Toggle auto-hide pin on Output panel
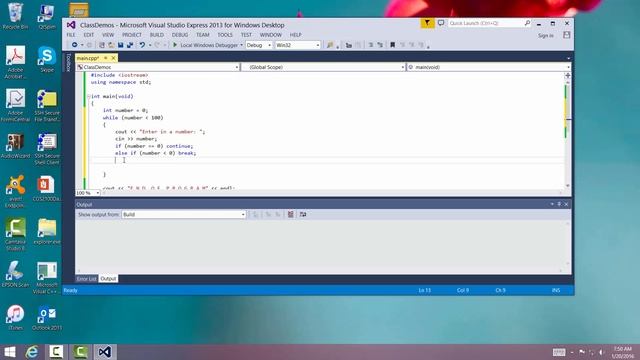This screenshot has width=640, height=360. [559, 204]
